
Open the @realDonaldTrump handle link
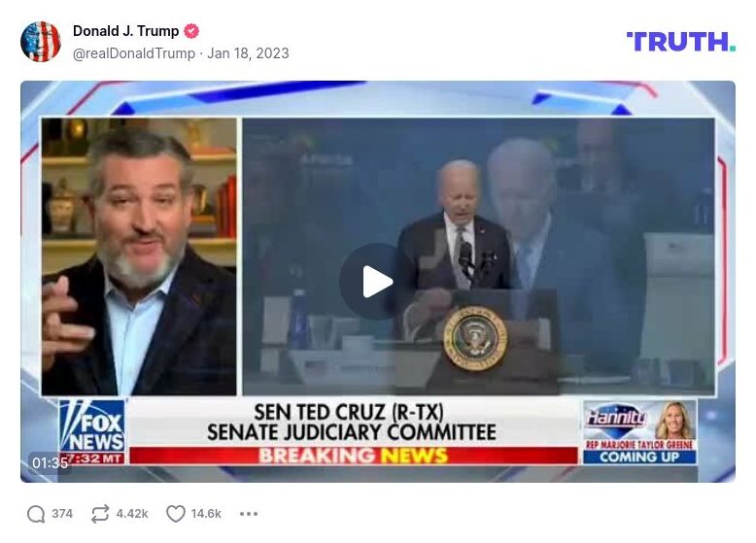click(x=134, y=53)
